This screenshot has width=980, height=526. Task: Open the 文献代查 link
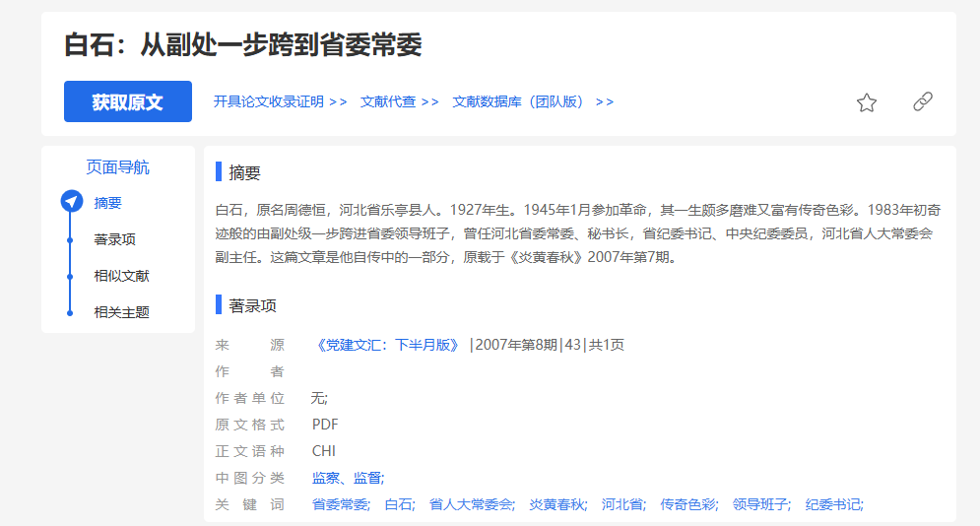pyautogui.click(x=399, y=101)
